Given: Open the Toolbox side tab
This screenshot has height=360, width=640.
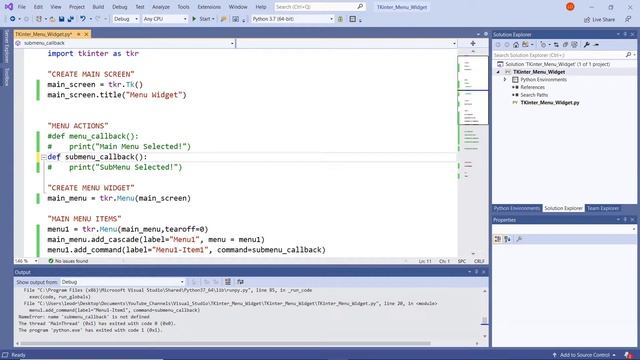Looking at the screenshot, I should pyautogui.click(x=6, y=77).
